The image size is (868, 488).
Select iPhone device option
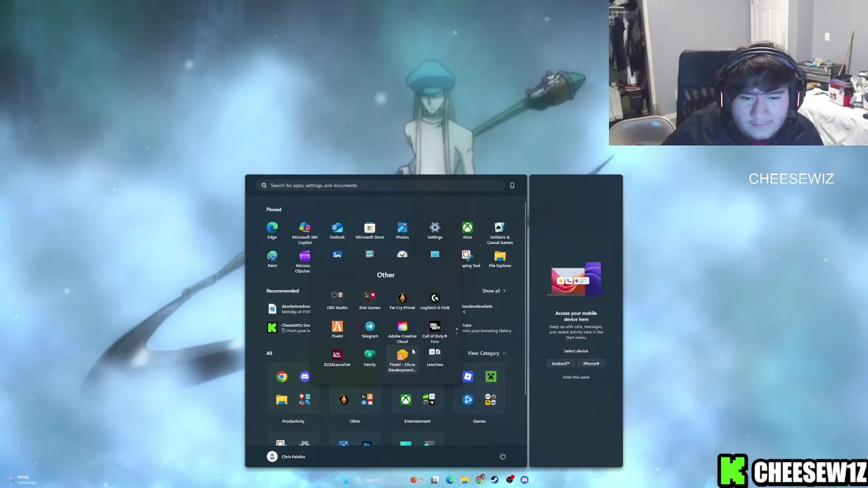coord(591,364)
